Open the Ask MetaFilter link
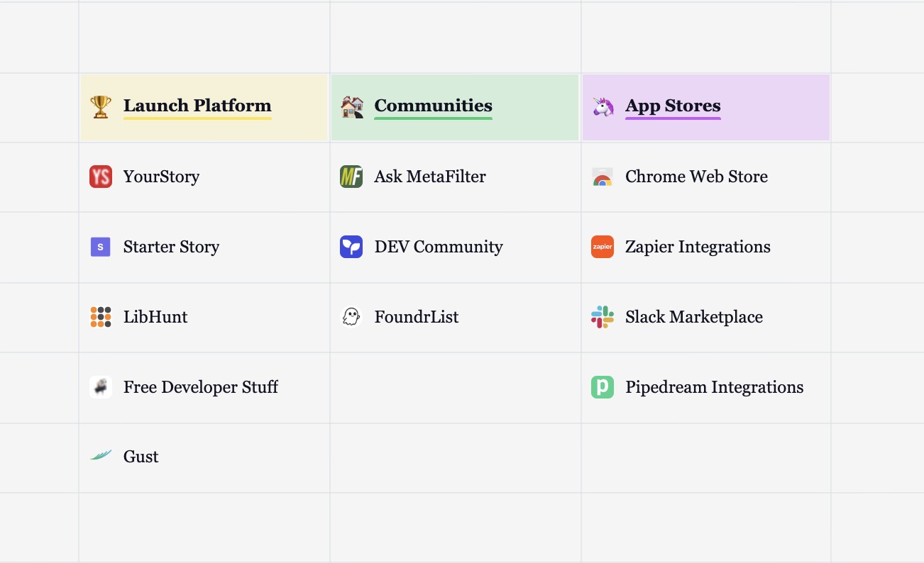The image size is (924, 563). pos(430,177)
